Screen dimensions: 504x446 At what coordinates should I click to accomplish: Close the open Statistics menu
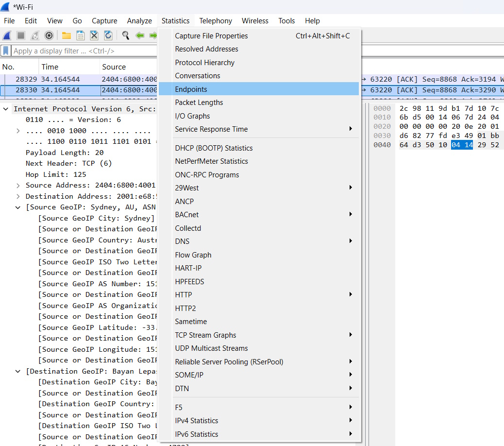175,21
